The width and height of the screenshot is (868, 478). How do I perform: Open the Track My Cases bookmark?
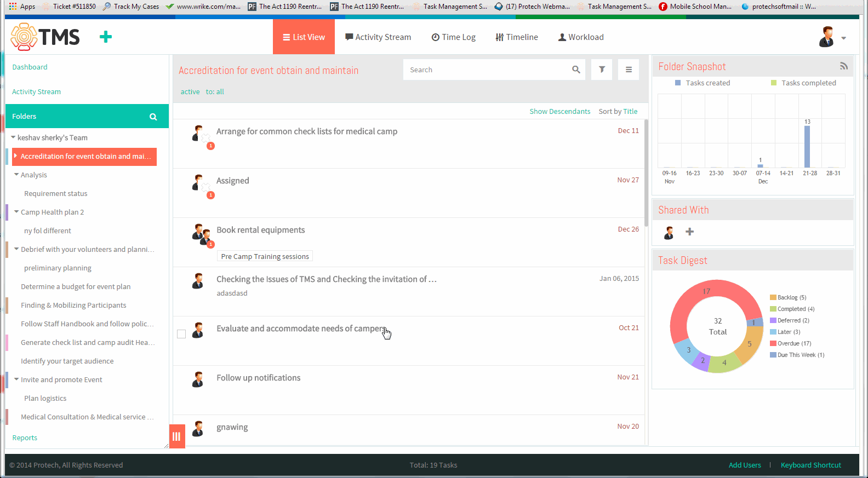pyautogui.click(x=130, y=6)
